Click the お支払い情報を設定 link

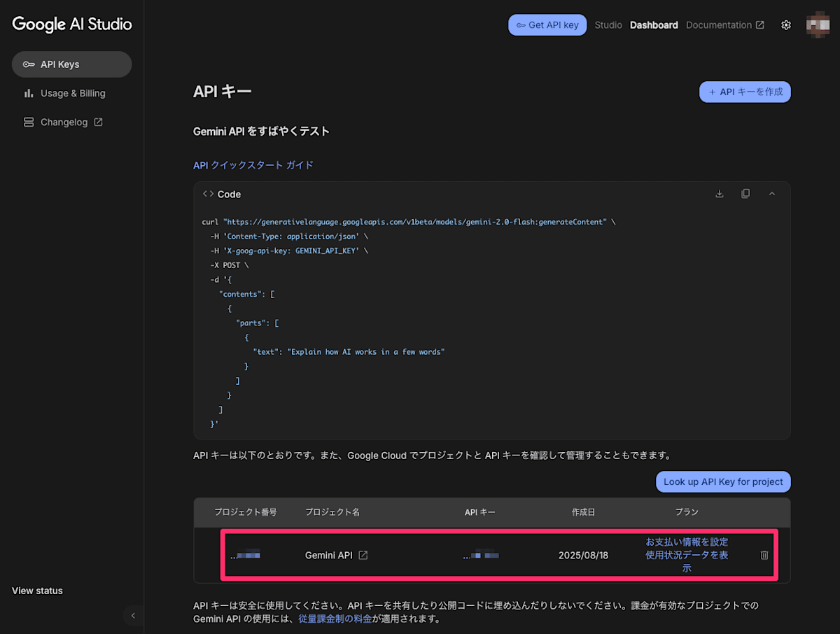pos(687,542)
